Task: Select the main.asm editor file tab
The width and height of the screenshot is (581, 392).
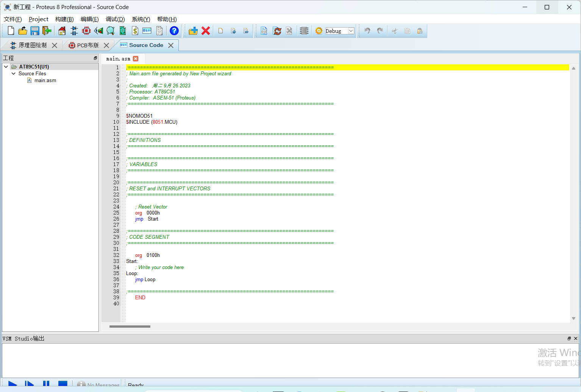Action: click(x=118, y=59)
